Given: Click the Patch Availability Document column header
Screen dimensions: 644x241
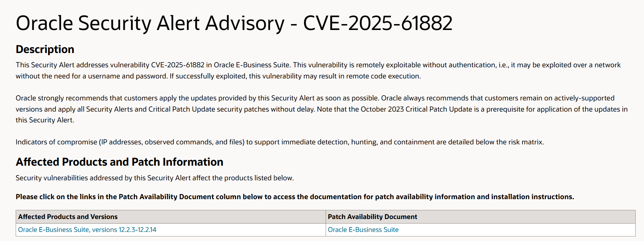Looking at the screenshot, I should click(x=372, y=217).
